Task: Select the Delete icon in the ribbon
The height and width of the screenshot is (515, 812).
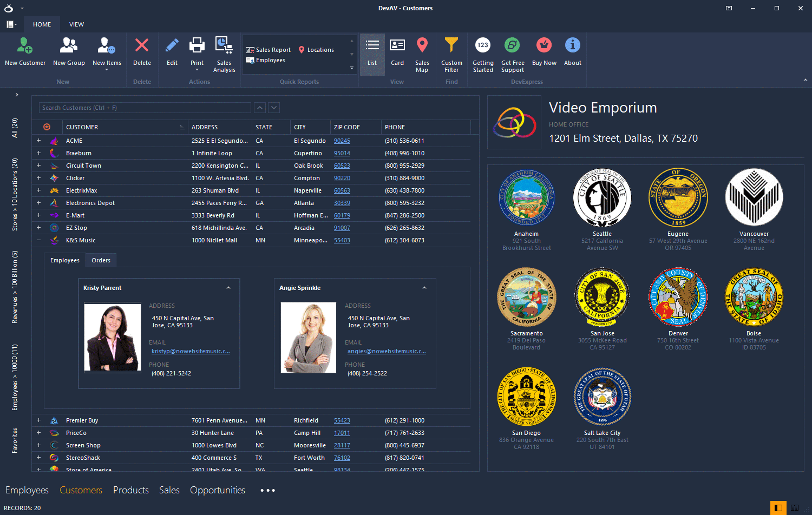Action: pyautogui.click(x=142, y=51)
